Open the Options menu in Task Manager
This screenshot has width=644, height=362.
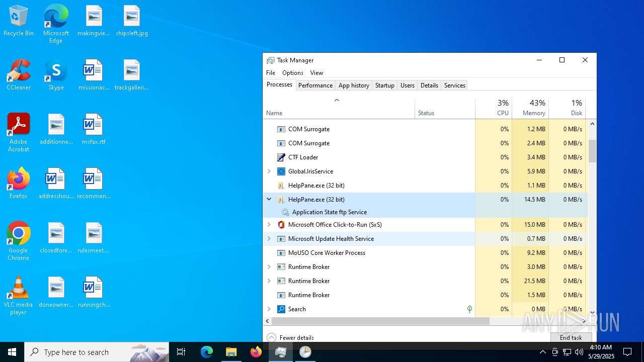(x=293, y=73)
